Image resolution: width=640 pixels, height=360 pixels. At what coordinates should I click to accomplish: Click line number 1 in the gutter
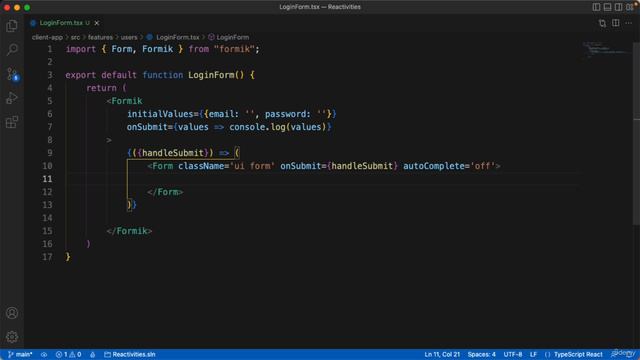pos(50,49)
